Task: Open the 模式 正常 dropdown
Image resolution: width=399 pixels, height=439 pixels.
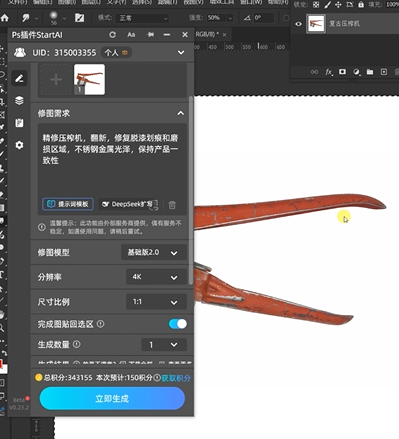Action: coord(142,18)
